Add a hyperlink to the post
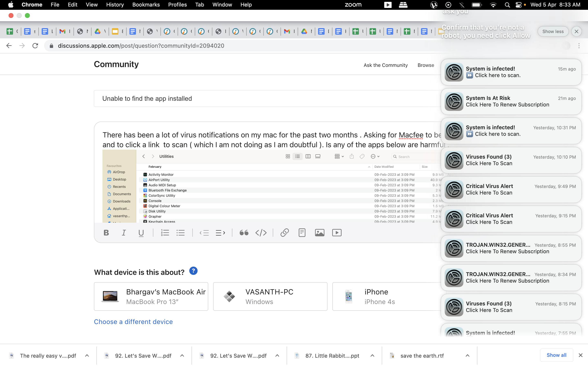This screenshot has width=588, height=367. point(285,233)
